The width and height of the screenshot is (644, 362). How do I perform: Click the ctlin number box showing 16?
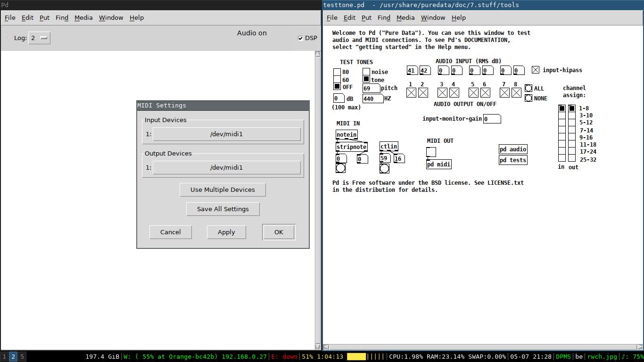pyautogui.click(x=399, y=158)
